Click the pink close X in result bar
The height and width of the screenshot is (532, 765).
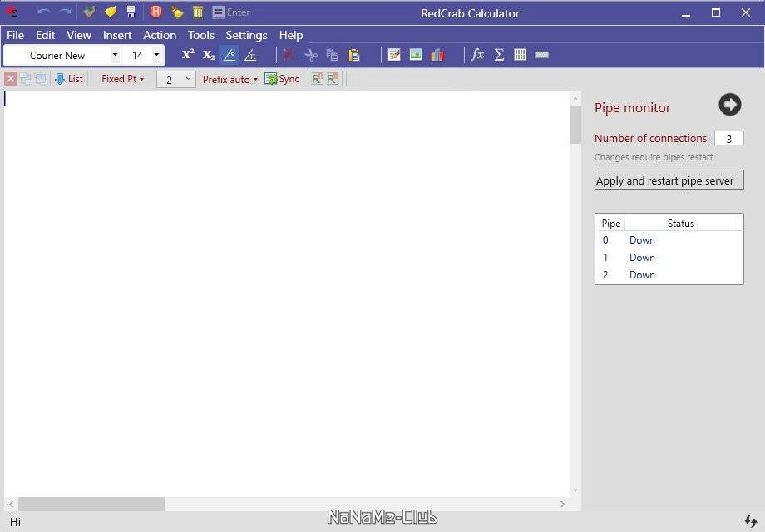[11, 78]
